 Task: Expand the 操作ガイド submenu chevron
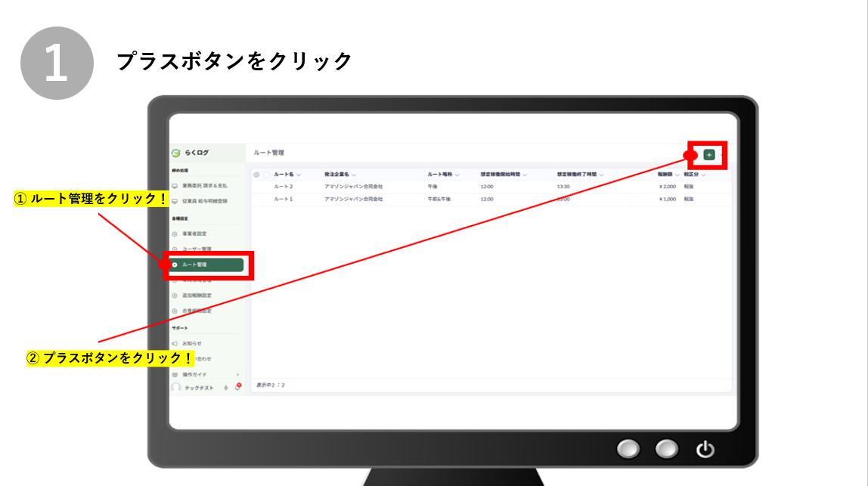point(237,374)
